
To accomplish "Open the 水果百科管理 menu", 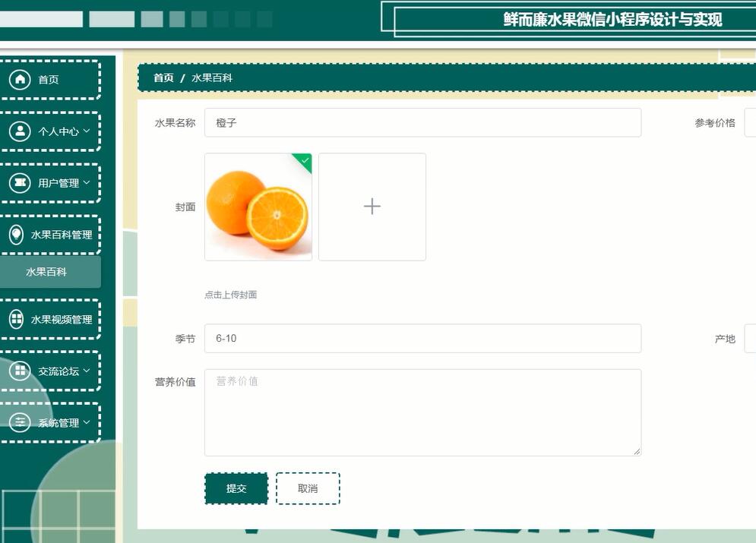I will pos(49,235).
